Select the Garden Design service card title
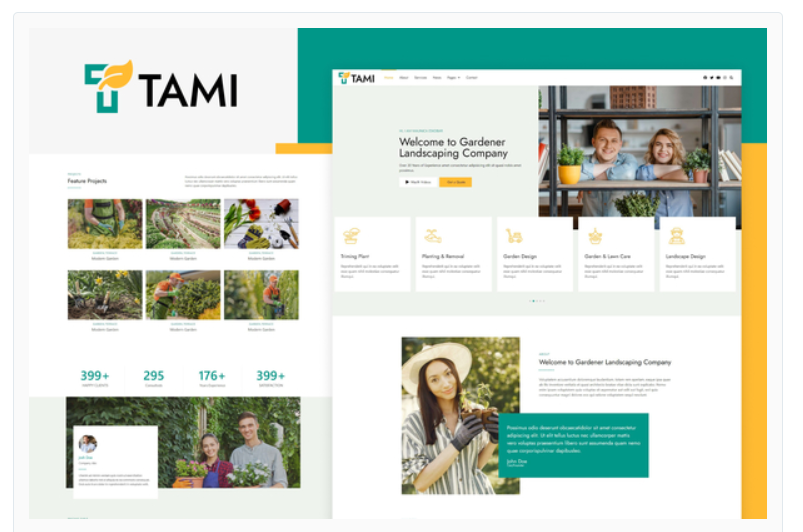Image resolution: width=803 pixels, height=532 pixels. point(520,257)
